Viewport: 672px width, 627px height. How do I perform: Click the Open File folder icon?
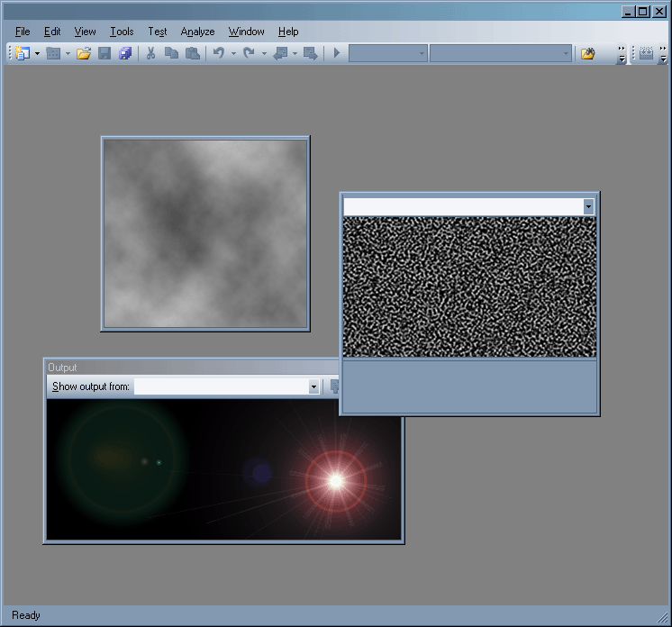point(84,53)
